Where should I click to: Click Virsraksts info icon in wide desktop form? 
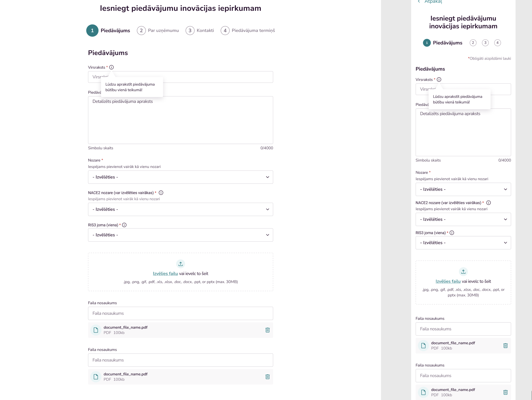pos(112,67)
